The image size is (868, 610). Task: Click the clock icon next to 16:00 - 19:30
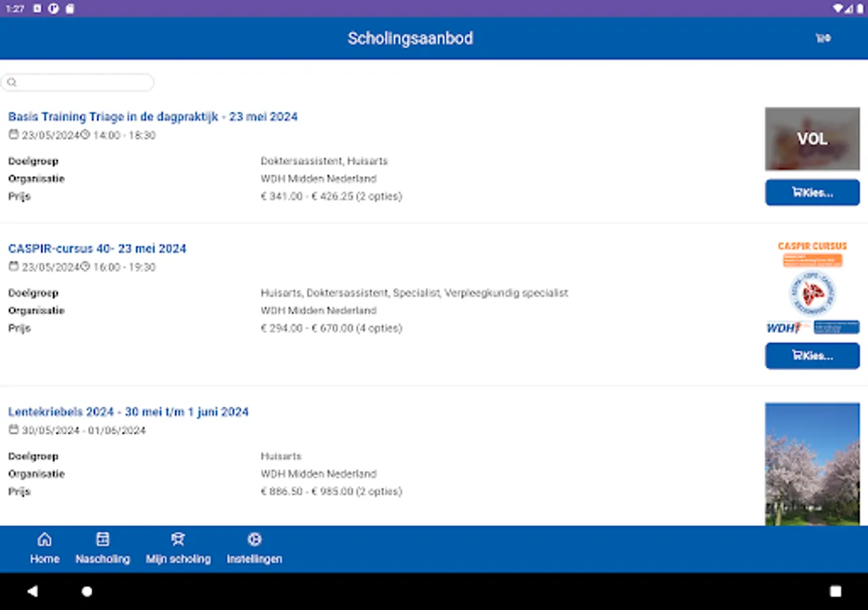[x=85, y=266]
